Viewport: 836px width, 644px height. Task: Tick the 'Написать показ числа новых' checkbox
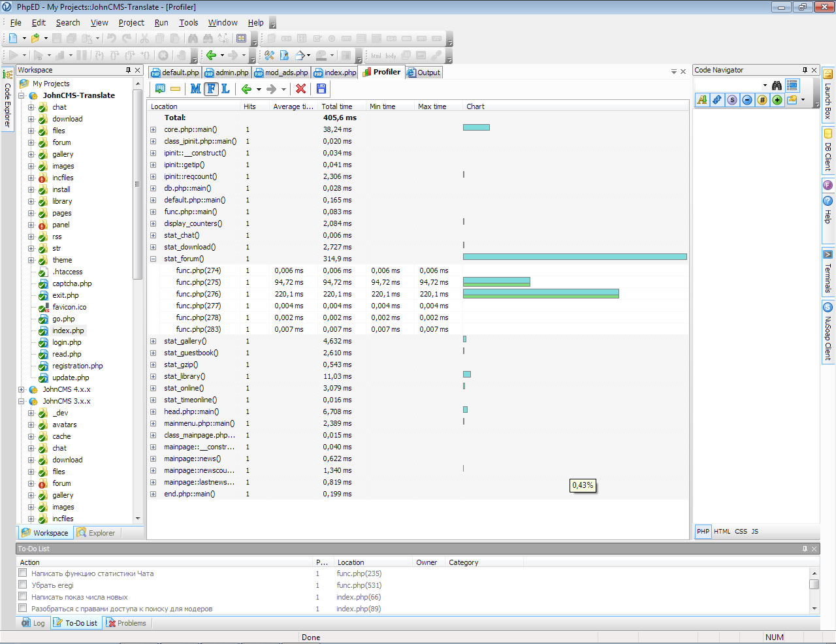pos(23,597)
